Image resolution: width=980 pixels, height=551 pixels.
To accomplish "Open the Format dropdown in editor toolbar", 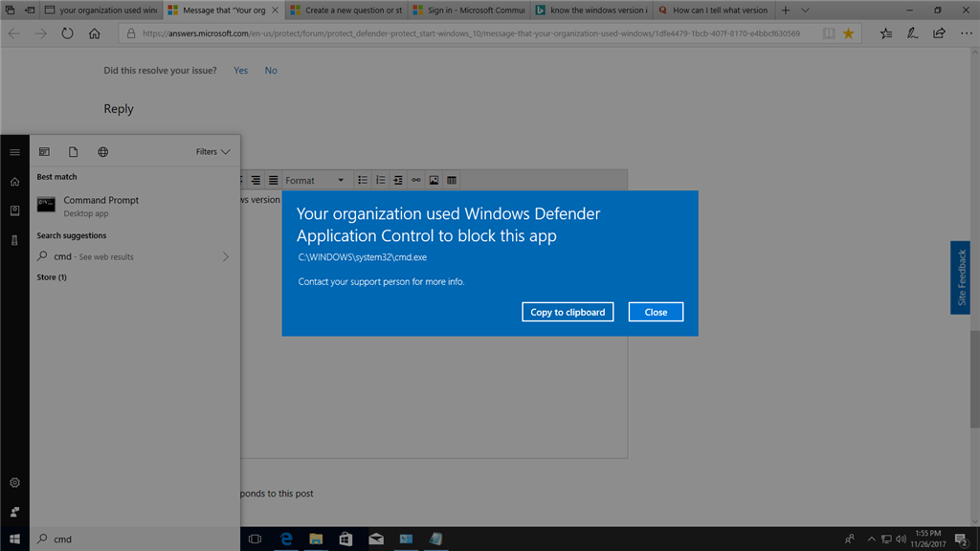I will (x=315, y=180).
